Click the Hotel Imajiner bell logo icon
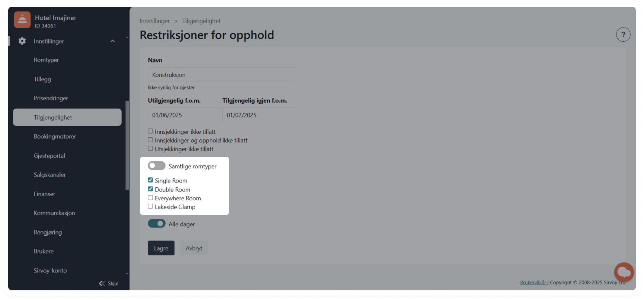 coord(22,20)
